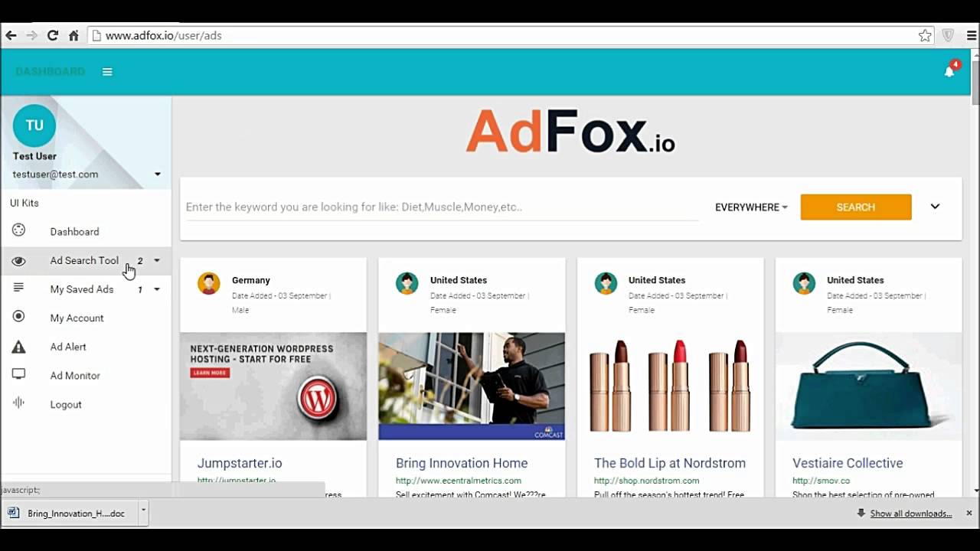Screen dimensions: 980x551
Task: Click the browser forward arrow
Action: pyautogui.click(x=31, y=35)
